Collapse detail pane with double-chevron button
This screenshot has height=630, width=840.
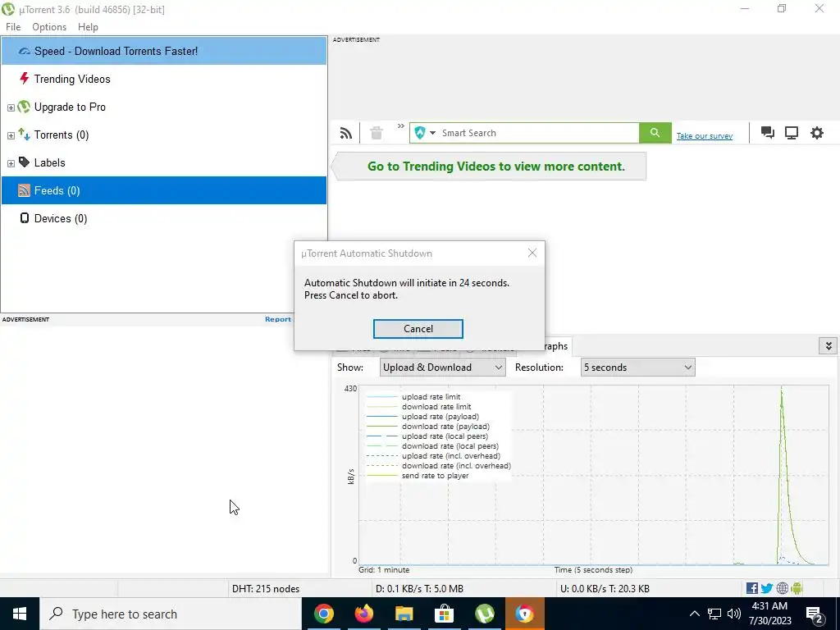pyautogui.click(x=829, y=346)
